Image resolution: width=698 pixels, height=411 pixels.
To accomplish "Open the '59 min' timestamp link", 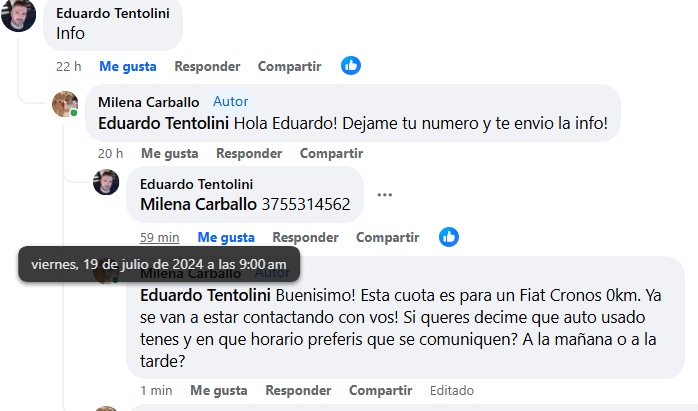I will (160, 238).
